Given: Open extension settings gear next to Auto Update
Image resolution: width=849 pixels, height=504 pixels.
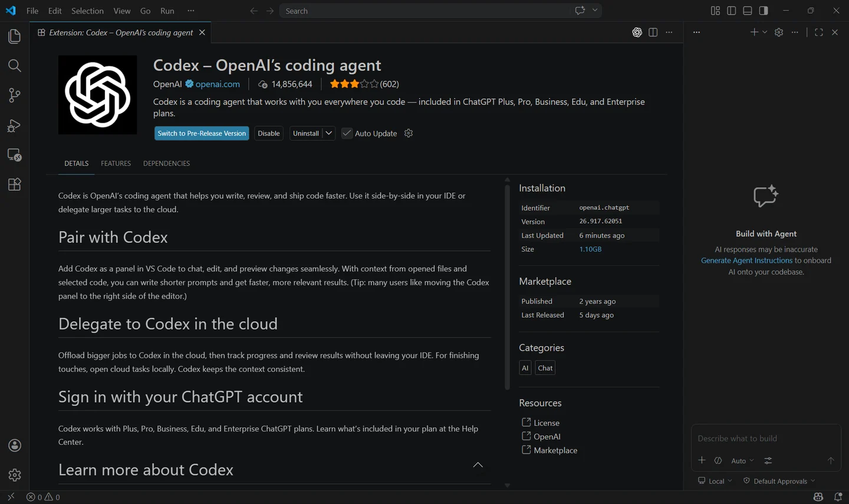Looking at the screenshot, I should 409,133.
